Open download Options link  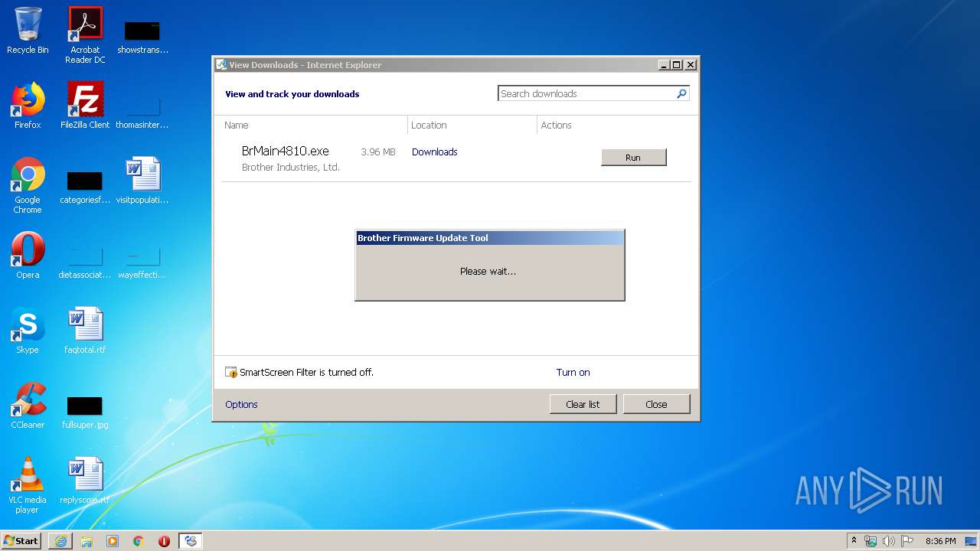point(241,405)
